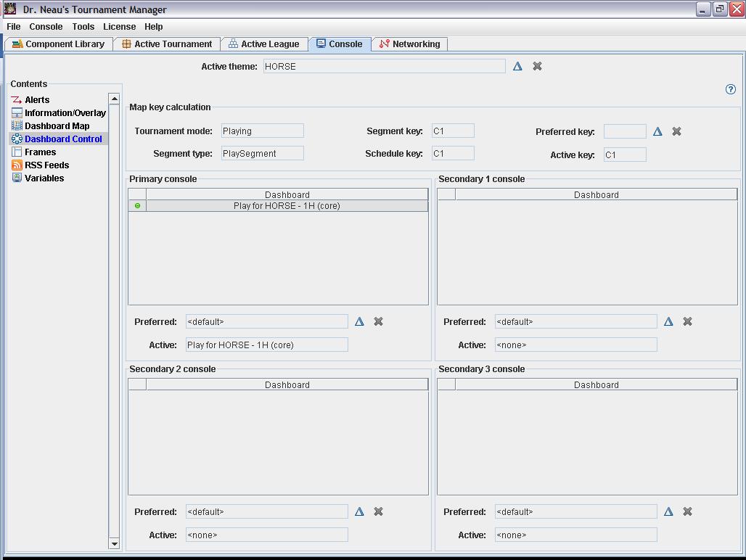The image size is (746, 560).
Task: Click Secondary 2 console Preferred triangle icon
Action: [359, 511]
